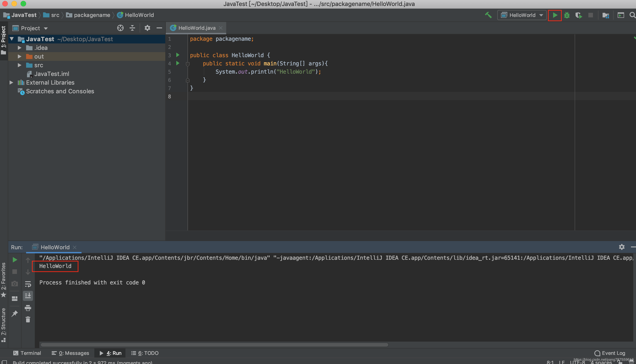Open the Event Log
Screen dimensions: 636x364
(x=610, y=353)
